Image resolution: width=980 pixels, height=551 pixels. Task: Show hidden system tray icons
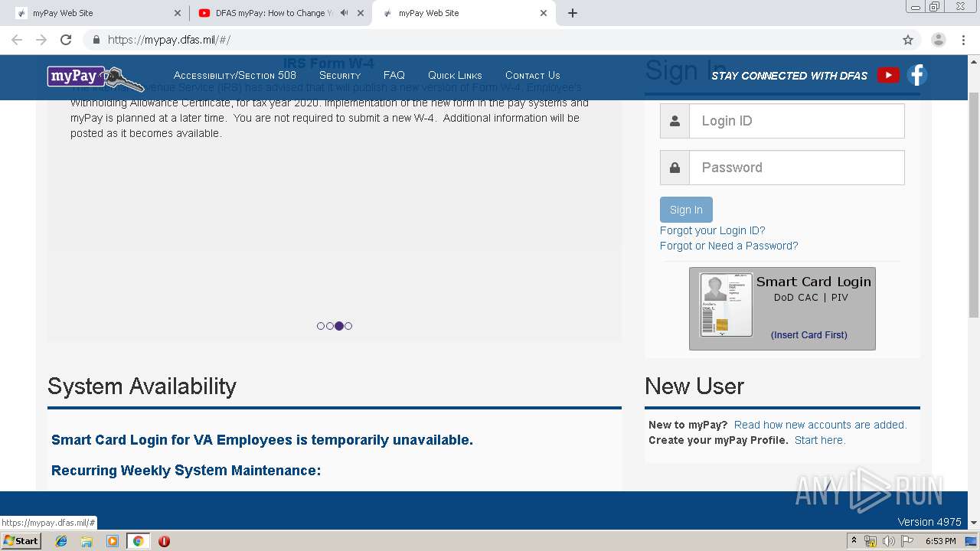854,541
